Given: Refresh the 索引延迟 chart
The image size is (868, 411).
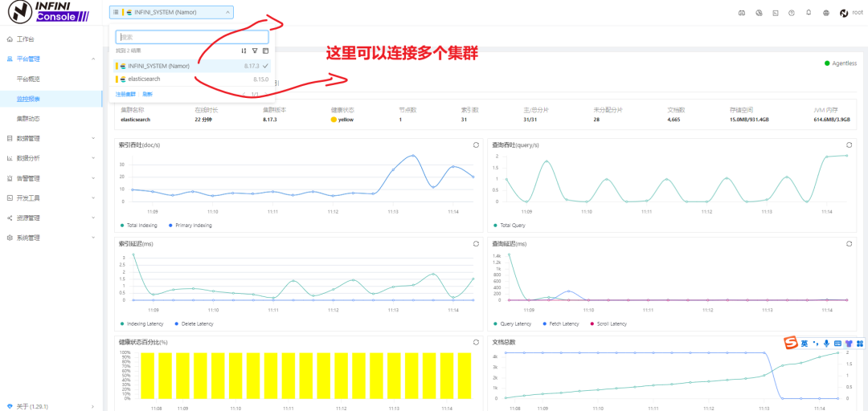Looking at the screenshot, I should [476, 243].
